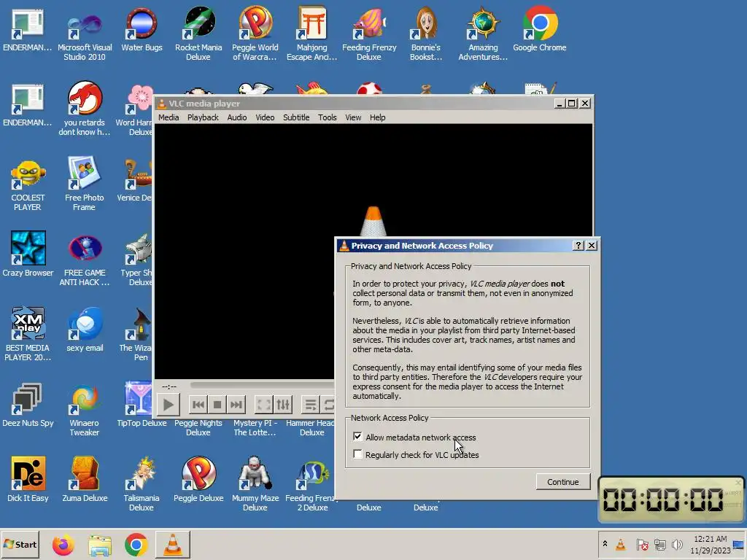Screen dimensions: 747x560
Task: Open the View menu in VLC
Action: pyautogui.click(x=353, y=117)
